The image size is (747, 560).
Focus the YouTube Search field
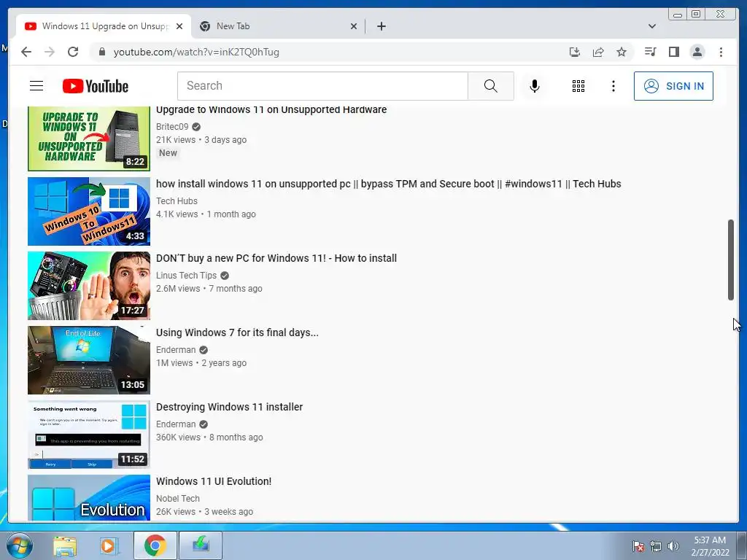pyautogui.click(x=322, y=86)
